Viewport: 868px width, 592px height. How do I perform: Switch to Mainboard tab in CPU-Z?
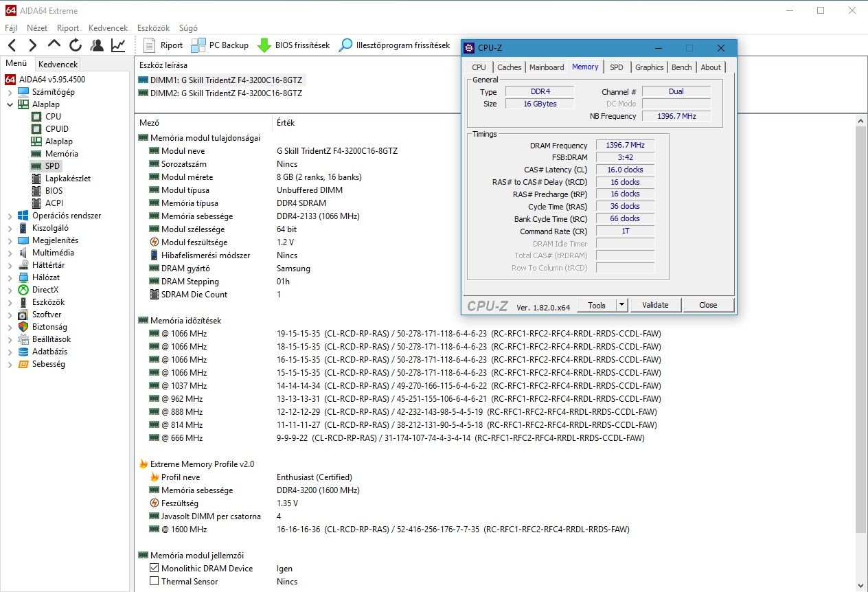coord(547,67)
